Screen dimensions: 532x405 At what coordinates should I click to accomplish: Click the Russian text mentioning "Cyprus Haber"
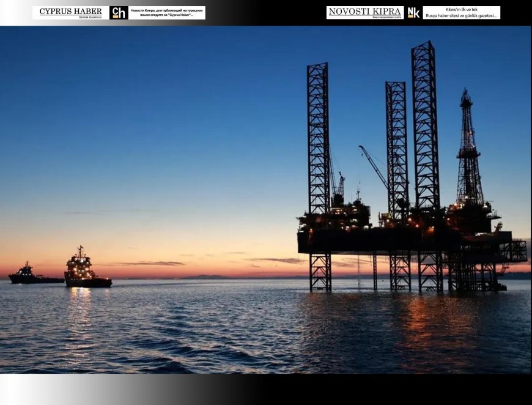tap(166, 13)
